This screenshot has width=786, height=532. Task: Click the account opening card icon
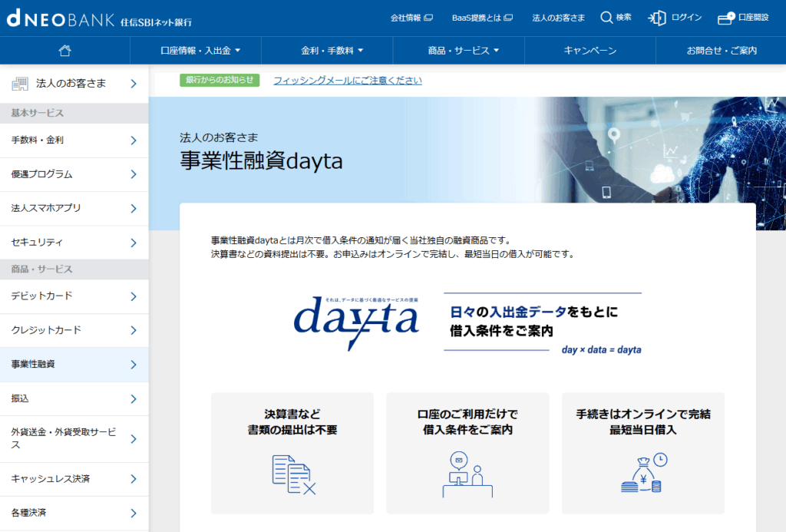[725, 18]
